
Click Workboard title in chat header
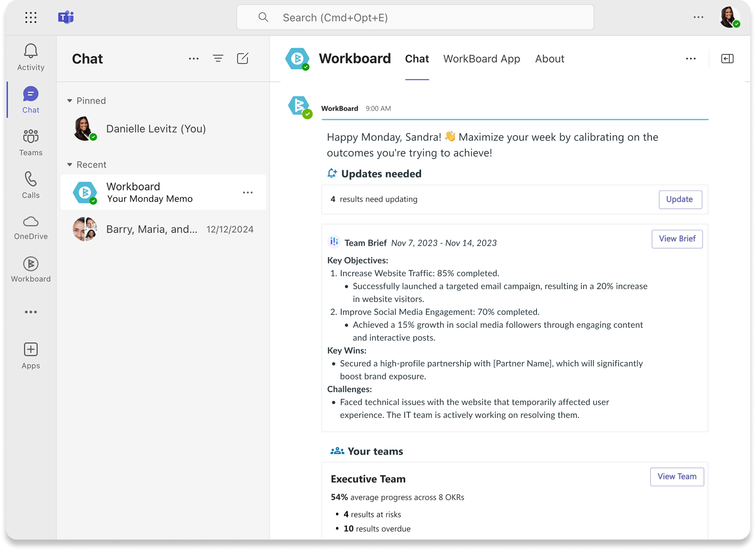tap(355, 58)
